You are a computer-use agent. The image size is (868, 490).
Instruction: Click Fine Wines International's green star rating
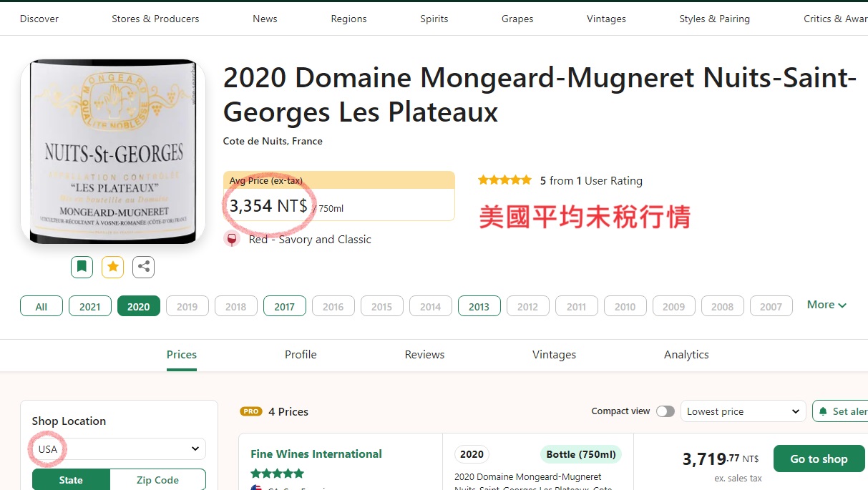(278, 473)
